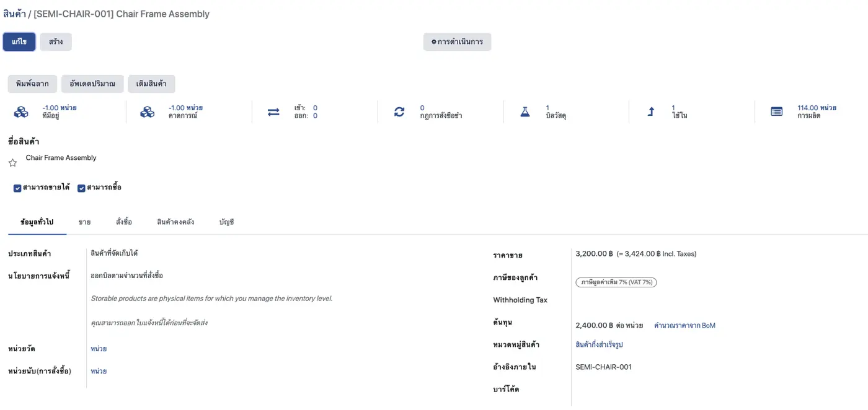Click the manufactured quantity list icon
The width and height of the screenshot is (868, 410).
tap(776, 112)
